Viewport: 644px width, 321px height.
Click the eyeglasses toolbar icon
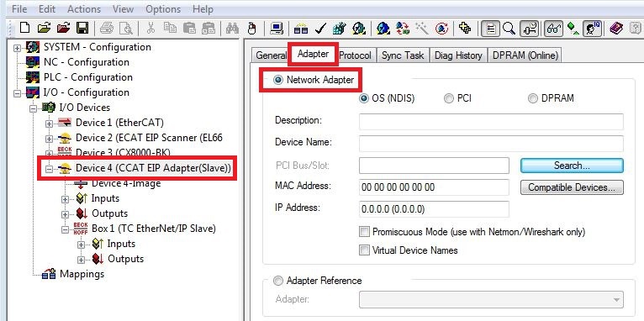click(553, 29)
